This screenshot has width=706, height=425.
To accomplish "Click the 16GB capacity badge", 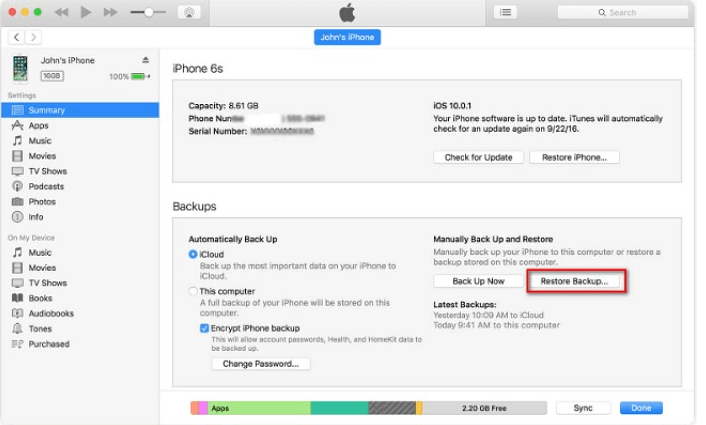I will point(52,76).
